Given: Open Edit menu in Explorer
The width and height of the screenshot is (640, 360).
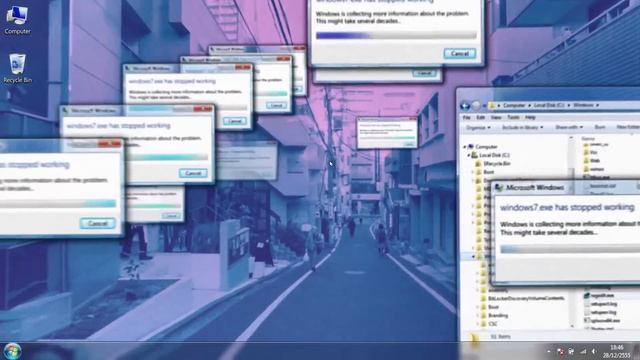Looking at the screenshot, I should 480,118.
